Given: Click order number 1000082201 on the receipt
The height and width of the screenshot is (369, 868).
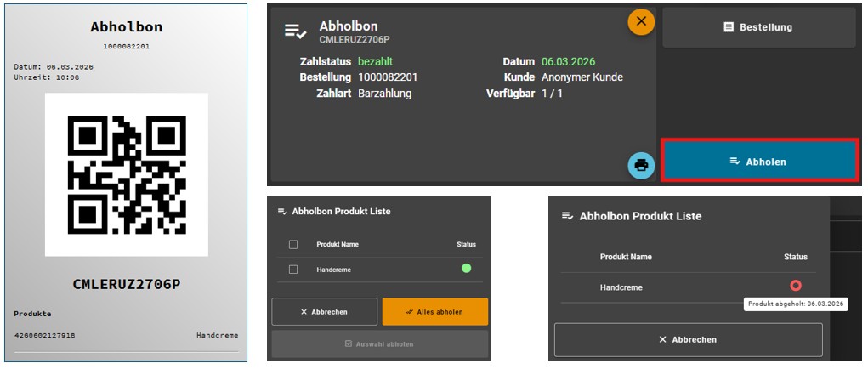Looking at the screenshot, I should point(126,47).
